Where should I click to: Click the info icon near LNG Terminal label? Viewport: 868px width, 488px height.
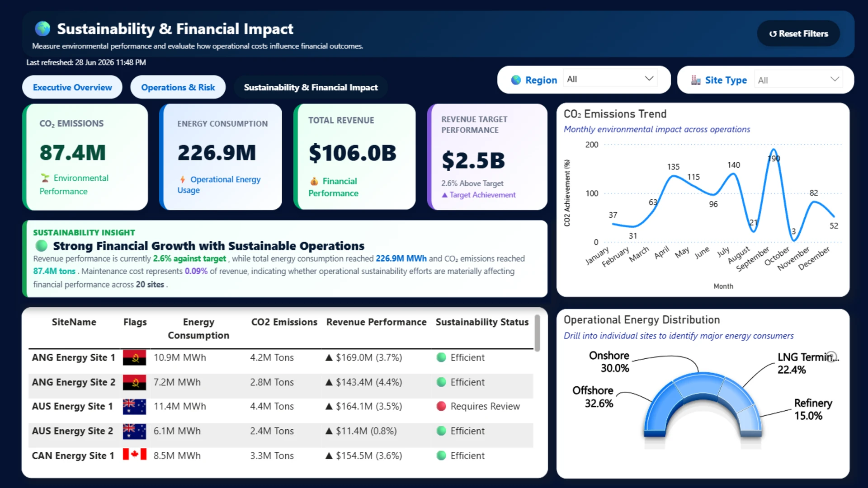(x=831, y=357)
